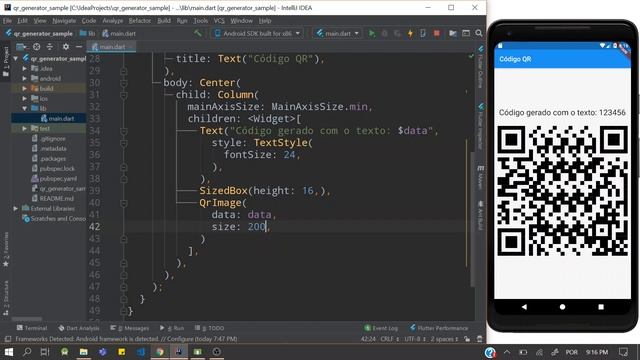Screen dimensions: 640x360
Task: Open the Dart Analysis tool window
Action: [79, 328]
